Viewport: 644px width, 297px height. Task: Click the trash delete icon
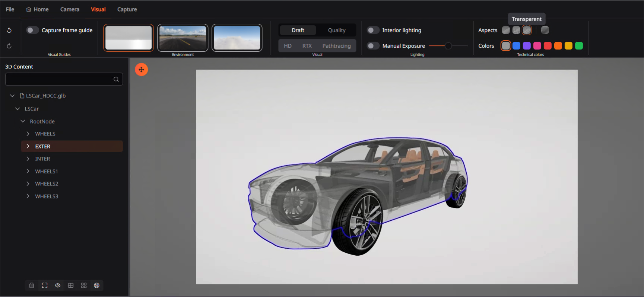pyautogui.click(x=32, y=285)
